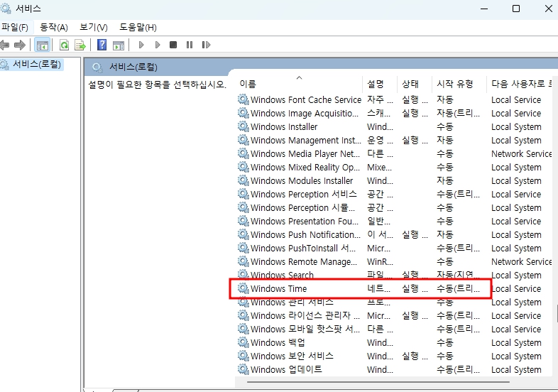Click gear icon in 서비스(로컬) panel header
The image size is (558, 392).
tap(97, 67)
